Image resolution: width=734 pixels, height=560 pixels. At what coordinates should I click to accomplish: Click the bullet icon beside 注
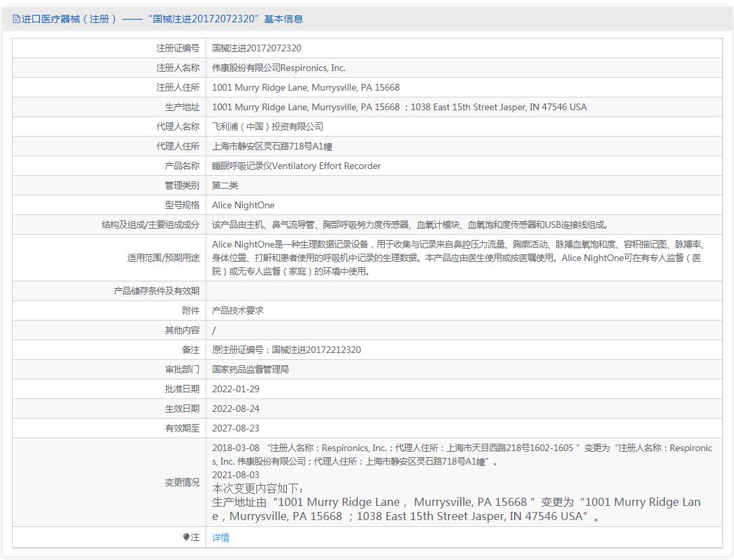186,537
